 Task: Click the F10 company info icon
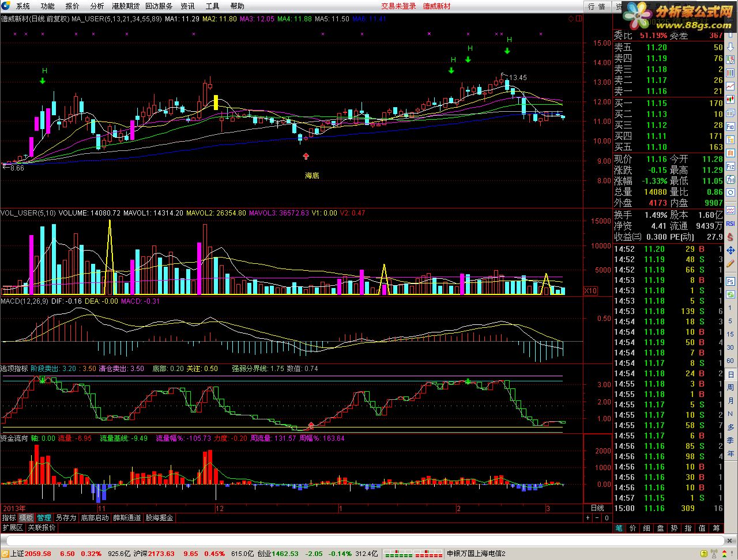click(731, 126)
